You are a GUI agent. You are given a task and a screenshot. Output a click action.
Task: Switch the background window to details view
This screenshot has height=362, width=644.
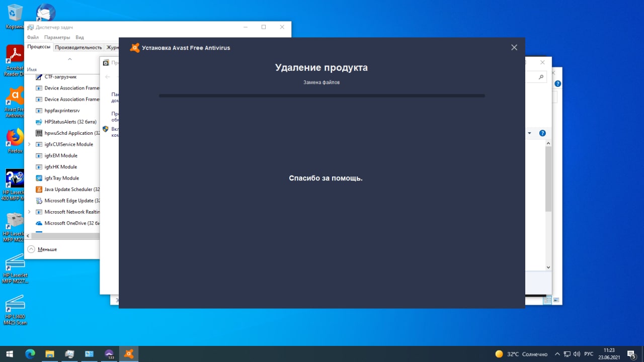click(x=547, y=300)
